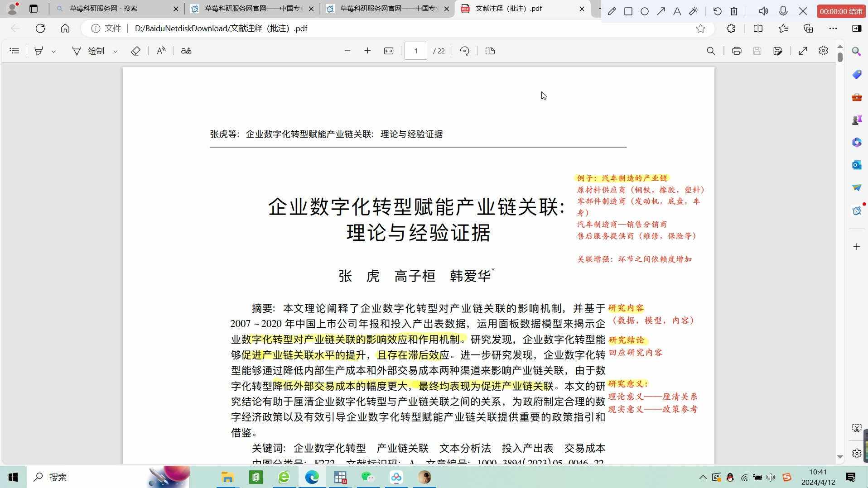Select the eraser in the PDF toolbar
Viewport: 868px width, 488px height.
point(135,51)
